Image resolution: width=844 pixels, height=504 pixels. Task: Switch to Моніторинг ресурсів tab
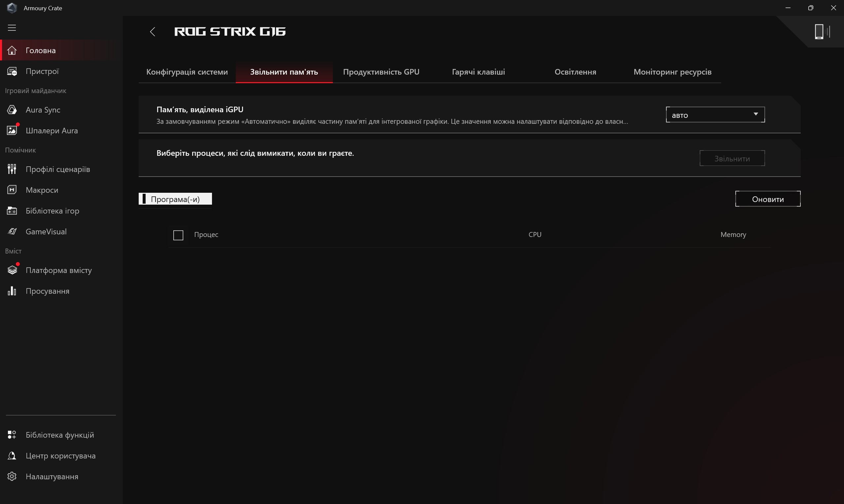(672, 72)
